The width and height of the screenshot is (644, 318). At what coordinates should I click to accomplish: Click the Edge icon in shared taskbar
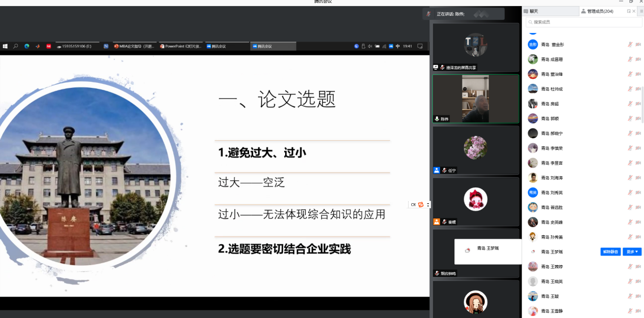tap(27, 46)
